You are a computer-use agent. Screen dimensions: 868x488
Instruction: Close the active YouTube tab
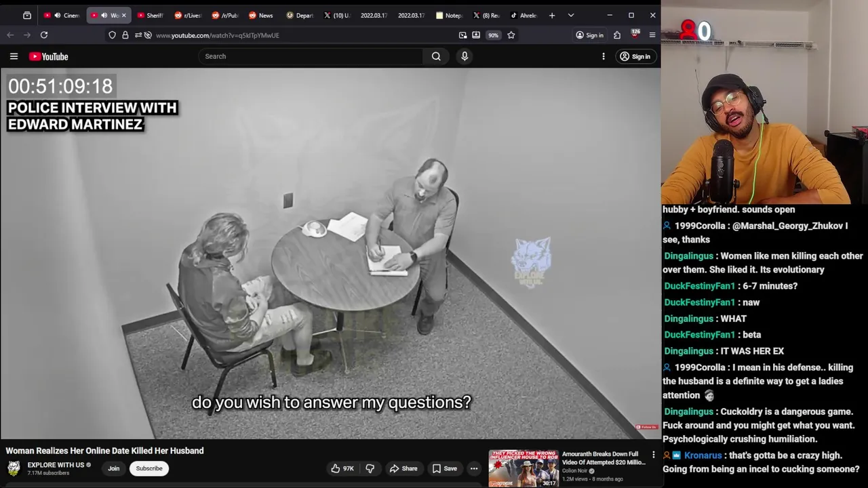123,15
